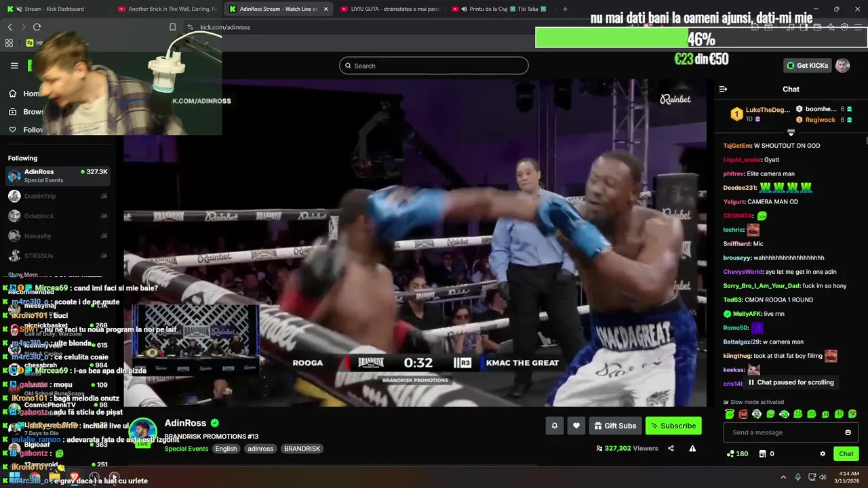The width and height of the screenshot is (868, 488).
Task: Switch to LIVIU GUTA tab
Action: [x=389, y=9]
